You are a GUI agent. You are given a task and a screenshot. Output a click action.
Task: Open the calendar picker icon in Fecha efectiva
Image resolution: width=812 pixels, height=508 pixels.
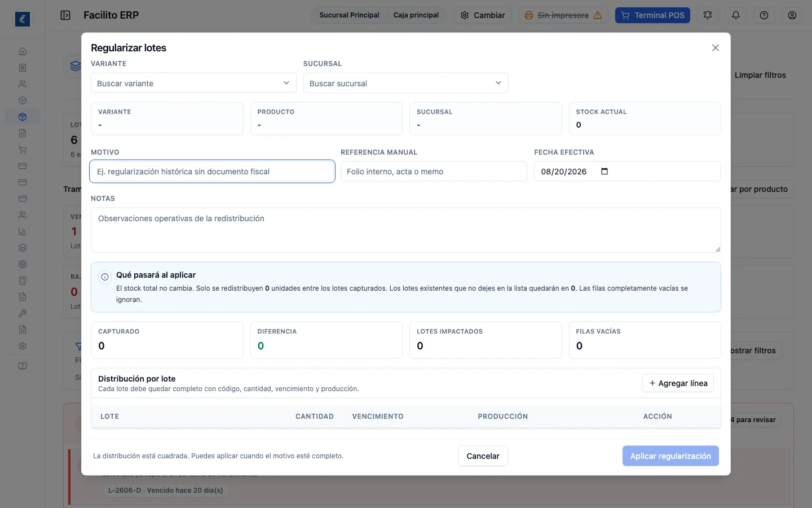(x=604, y=172)
